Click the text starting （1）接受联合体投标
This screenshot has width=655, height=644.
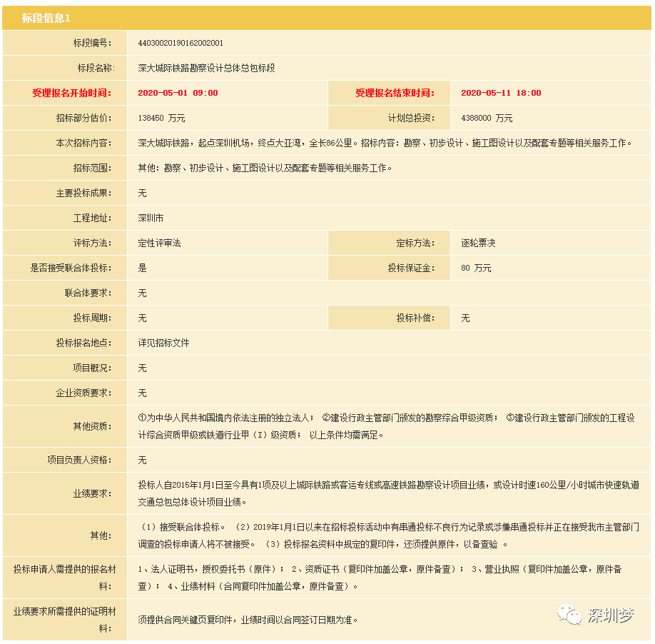388,535
